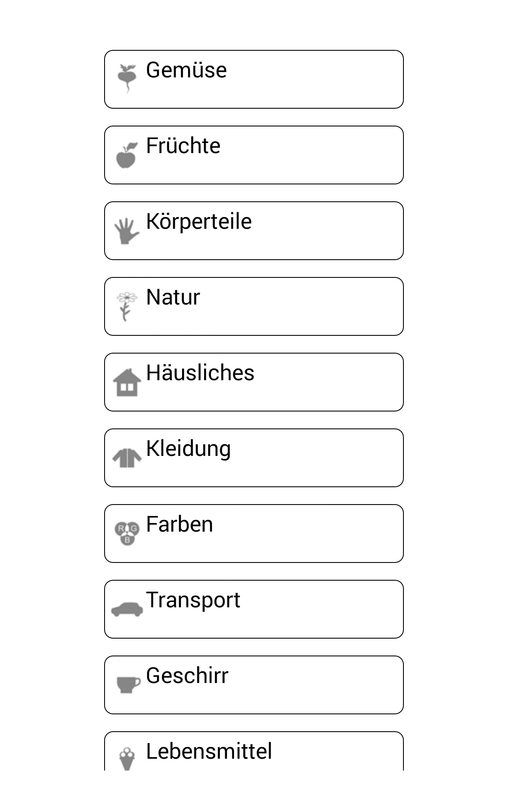Open the Farben word list
The width and height of the screenshot is (508, 812).
(254, 534)
